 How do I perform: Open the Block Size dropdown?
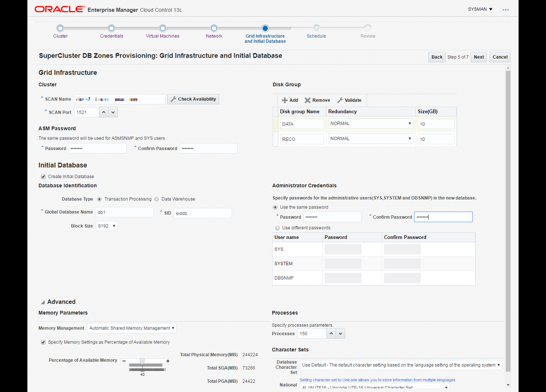coord(107,226)
